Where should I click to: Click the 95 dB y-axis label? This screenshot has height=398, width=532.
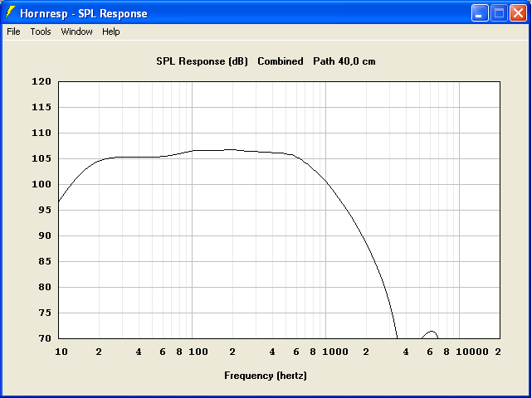tap(44, 210)
